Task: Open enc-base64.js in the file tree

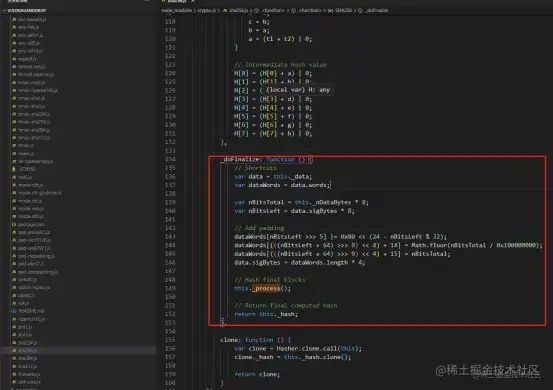Action: (32, 19)
